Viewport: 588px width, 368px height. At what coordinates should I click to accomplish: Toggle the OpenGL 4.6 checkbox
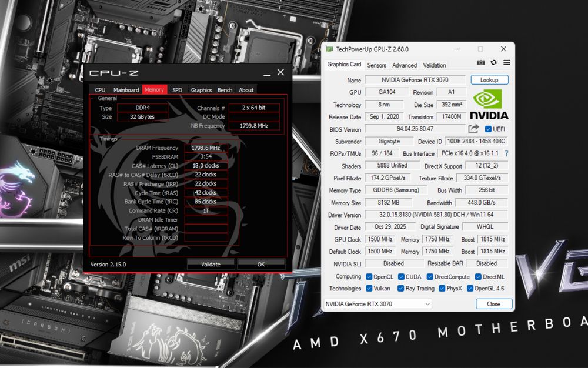click(470, 288)
